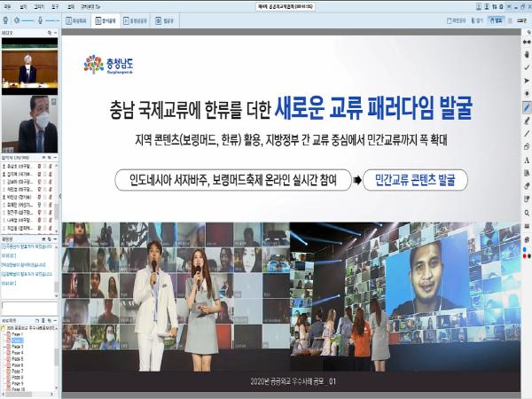Switch to the 화상회의 tab
Viewport: 532px width, 399px height.
point(76,19)
